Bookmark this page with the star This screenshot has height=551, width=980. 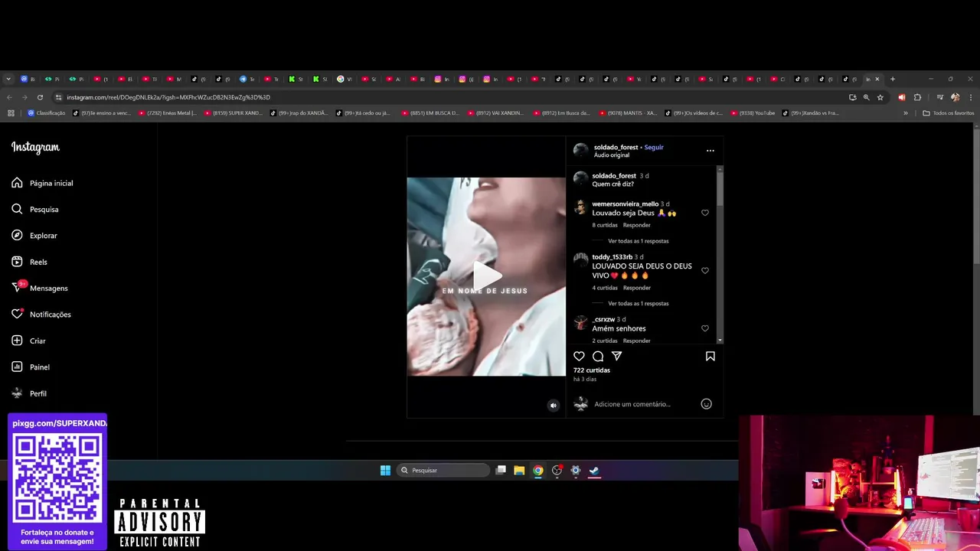click(x=880, y=97)
